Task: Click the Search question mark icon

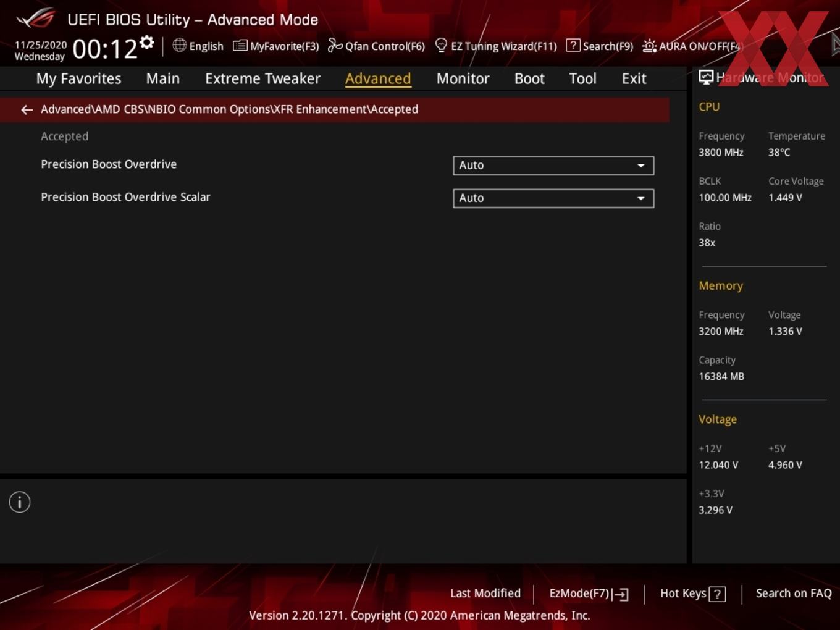Action: point(573,45)
